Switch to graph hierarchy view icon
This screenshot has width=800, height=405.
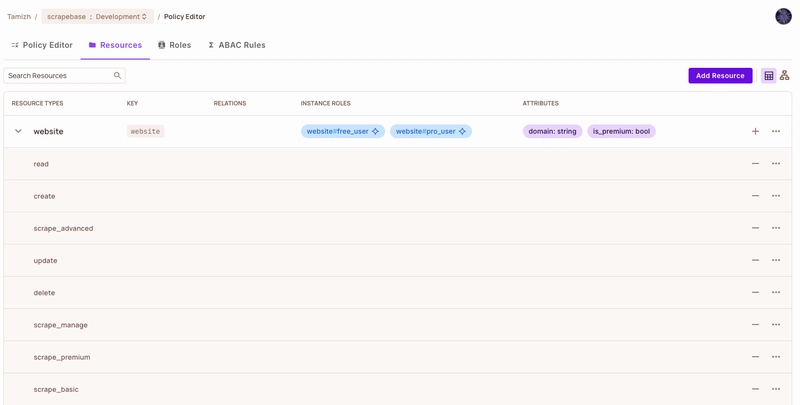(x=785, y=76)
